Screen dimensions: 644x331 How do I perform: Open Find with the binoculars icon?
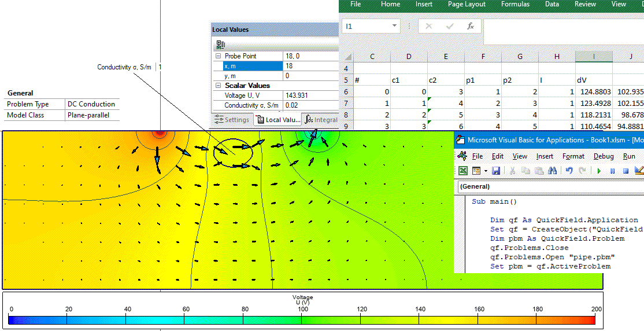(553, 171)
